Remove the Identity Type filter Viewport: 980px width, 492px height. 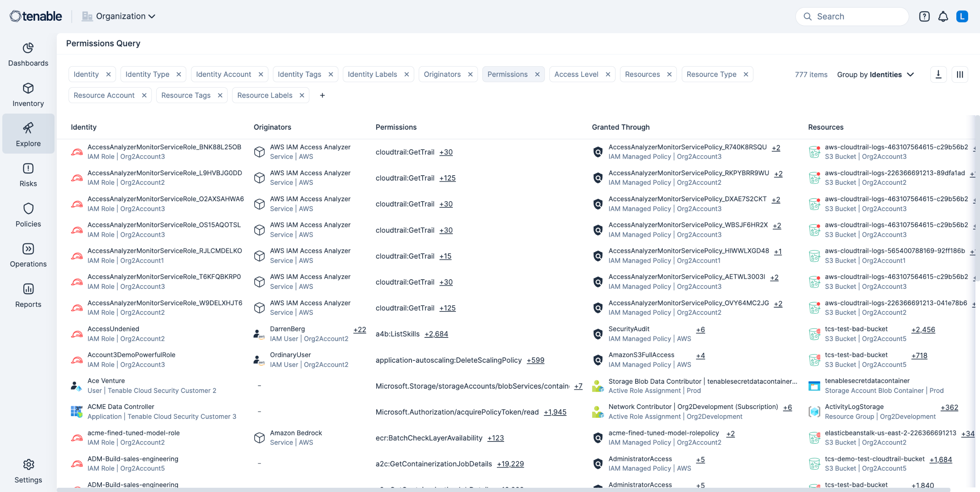179,74
